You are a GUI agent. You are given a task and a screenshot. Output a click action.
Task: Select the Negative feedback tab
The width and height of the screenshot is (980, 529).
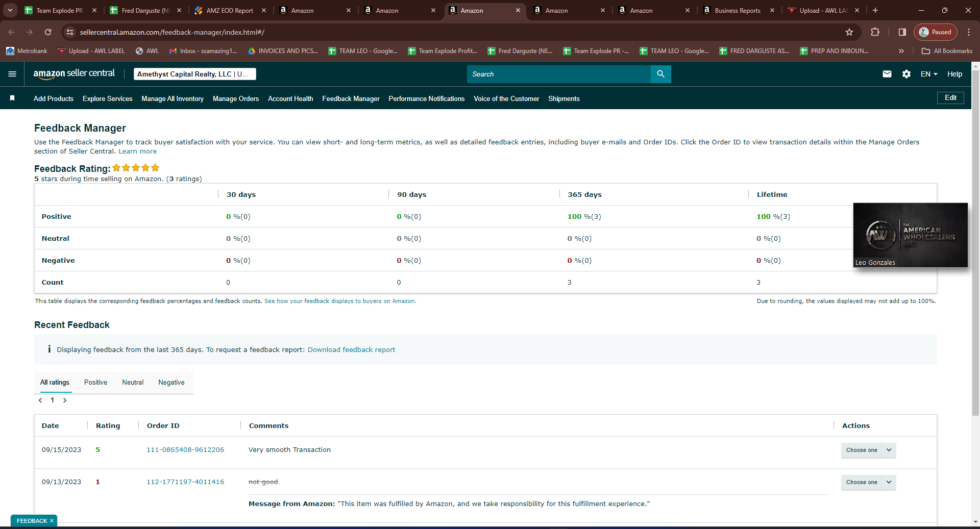pos(171,383)
